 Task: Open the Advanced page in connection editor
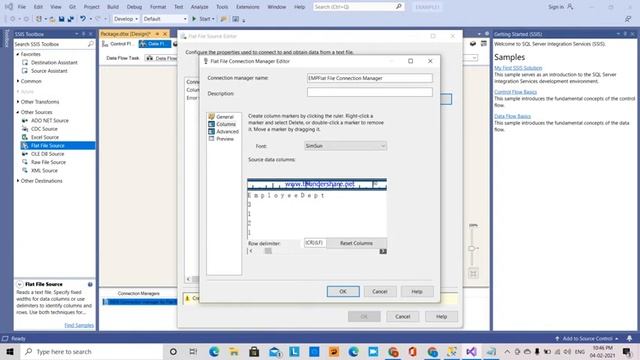pos(227,131)
